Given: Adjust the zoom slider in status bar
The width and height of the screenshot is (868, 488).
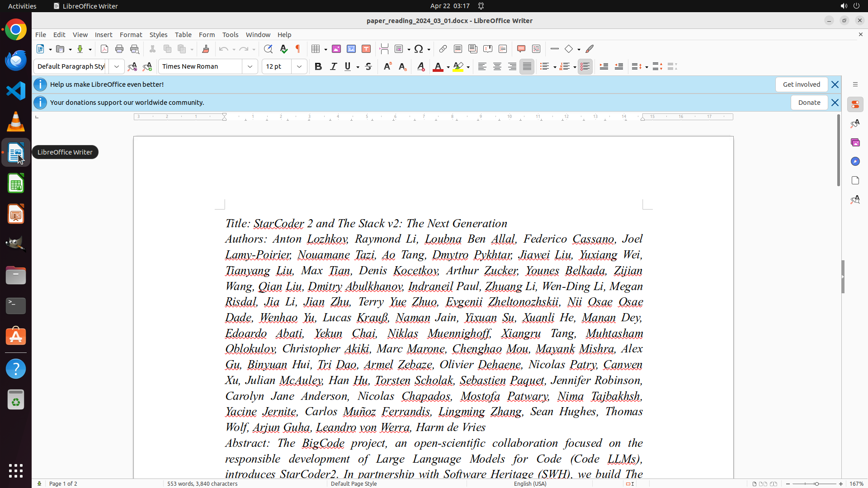Looking at the screenshot, I should point(816,484).
